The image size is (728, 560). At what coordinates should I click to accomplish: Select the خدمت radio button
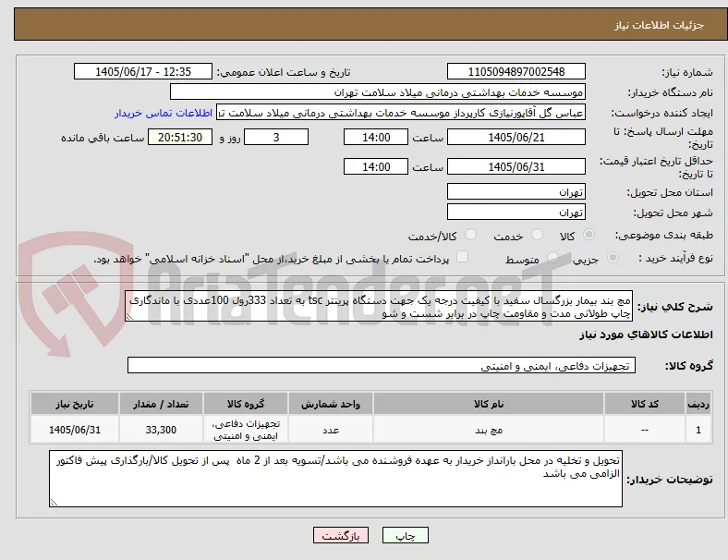(537, 235)
